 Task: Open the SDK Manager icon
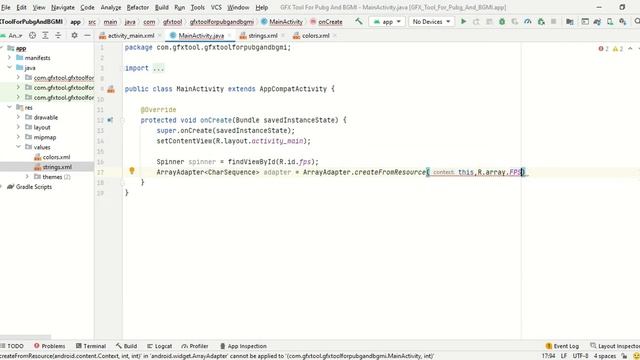622,21
